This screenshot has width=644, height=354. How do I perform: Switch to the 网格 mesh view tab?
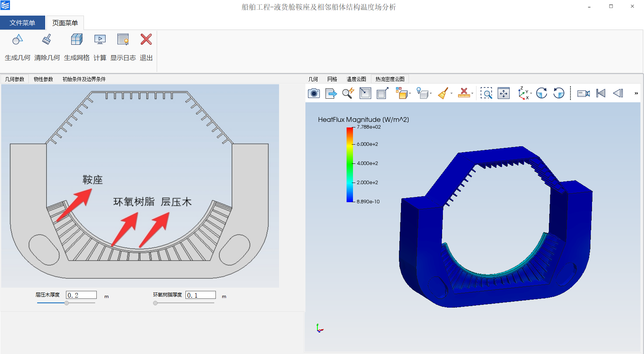pyautogui.click(x=332, y=79)
